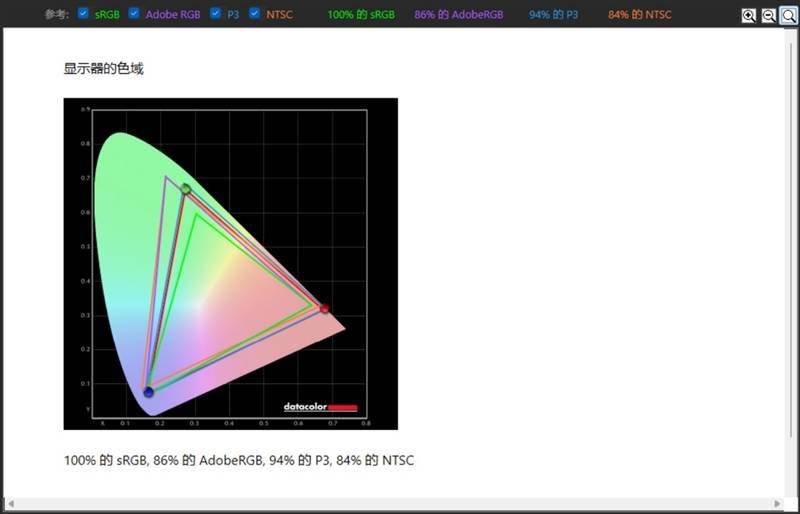Uncheck the Adobe RGB reference checkbox
Image resolution: width=800 pixels, height=514 pixels.
pos(134,13)
